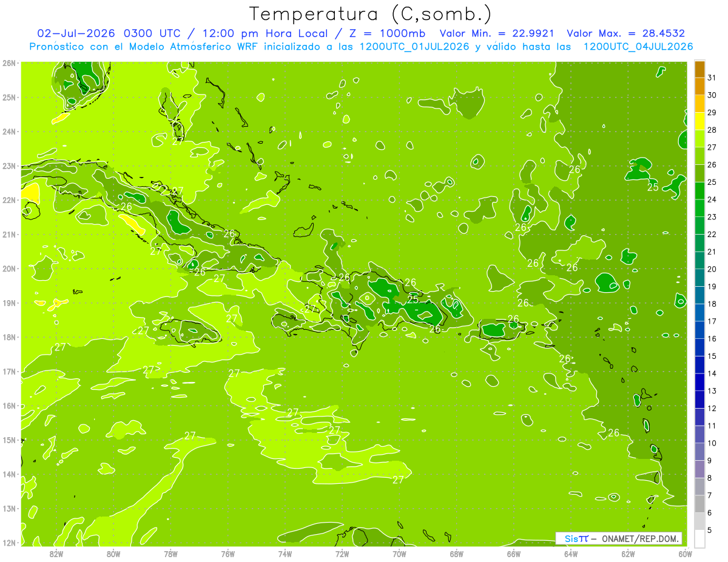Select the 22N latitude label

click(x=9, y=200)
